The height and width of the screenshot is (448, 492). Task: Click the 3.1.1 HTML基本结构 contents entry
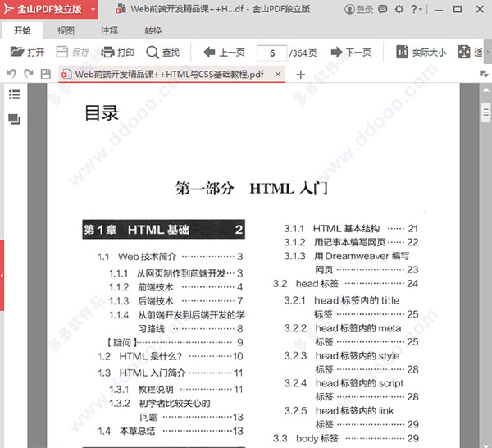(x=351, y=229)
